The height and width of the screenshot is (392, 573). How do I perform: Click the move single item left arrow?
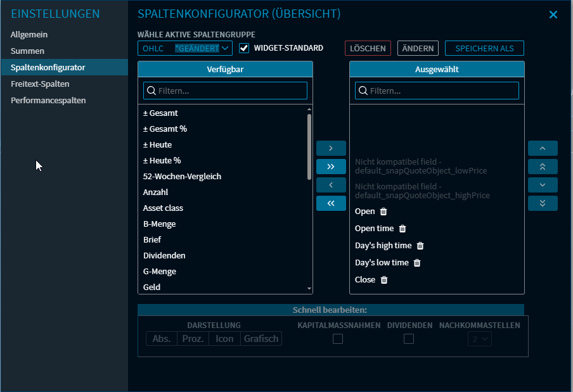(x=331, y=185)
